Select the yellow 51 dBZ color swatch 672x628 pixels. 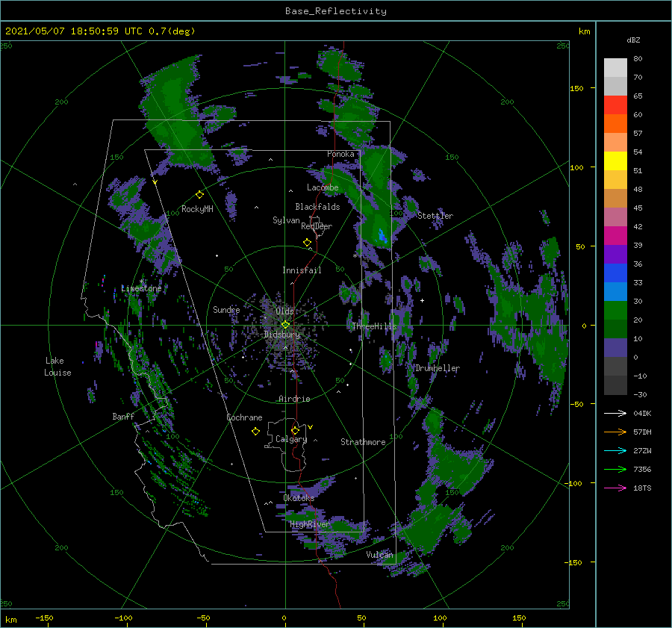615,161
